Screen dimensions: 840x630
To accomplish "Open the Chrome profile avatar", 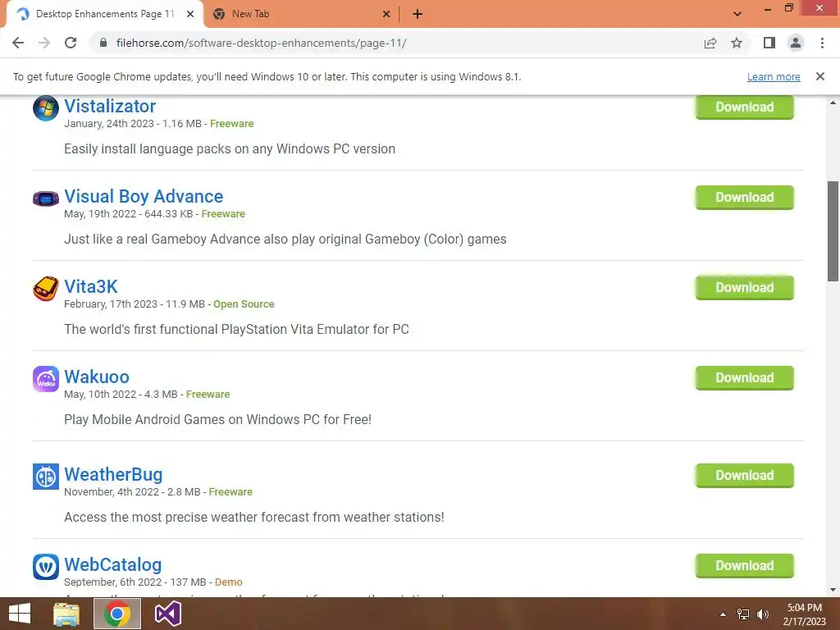I will 796,43.
